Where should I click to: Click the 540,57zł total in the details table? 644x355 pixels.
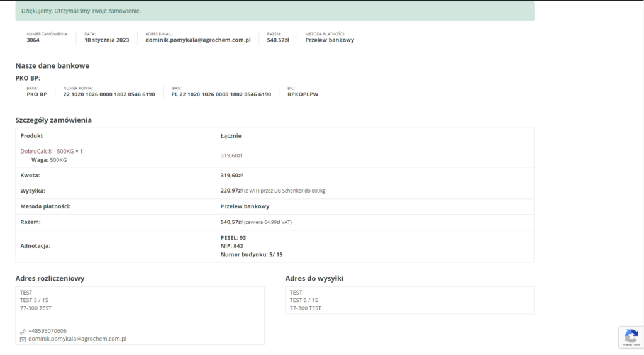231,222
